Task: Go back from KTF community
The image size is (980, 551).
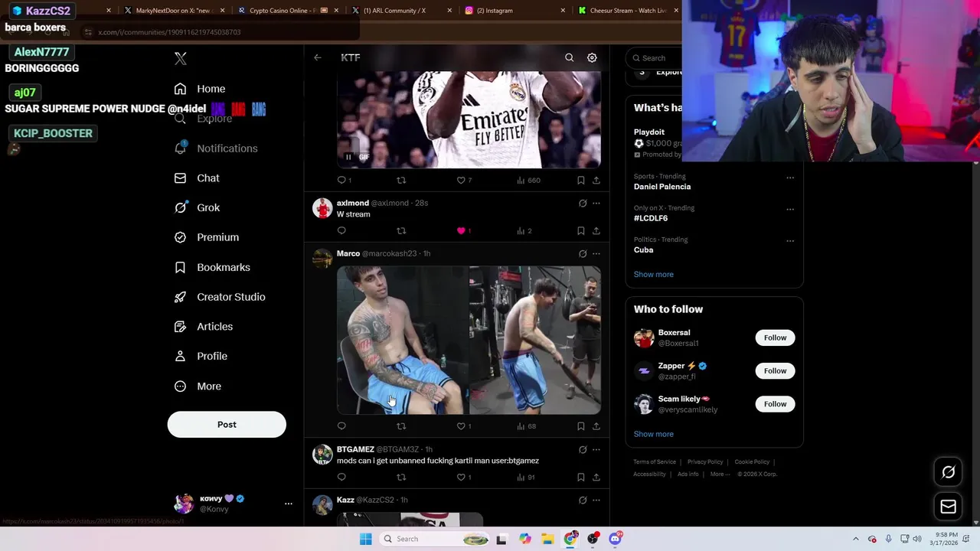Action: coord(318,57)
